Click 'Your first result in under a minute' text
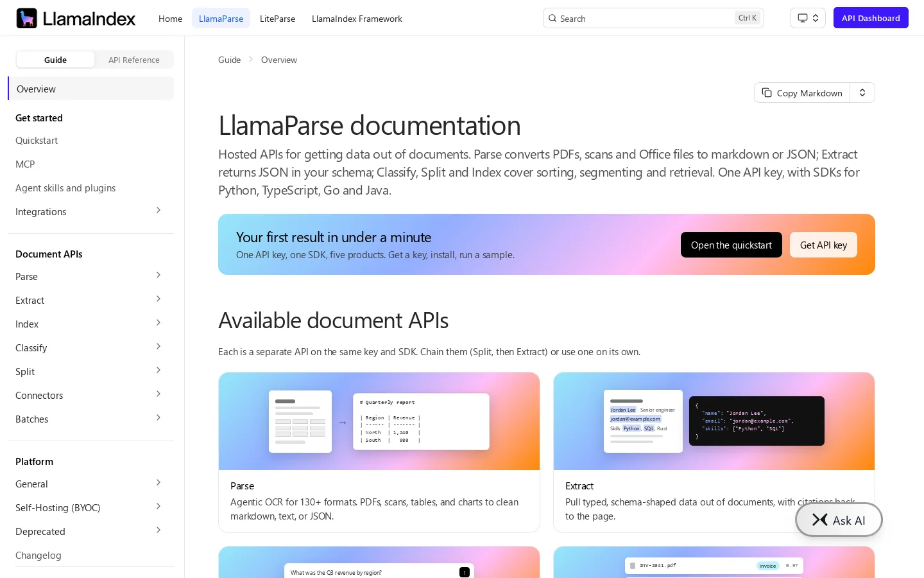The height and width of the screenshot is (578, 924). click(x=334, y=237)
